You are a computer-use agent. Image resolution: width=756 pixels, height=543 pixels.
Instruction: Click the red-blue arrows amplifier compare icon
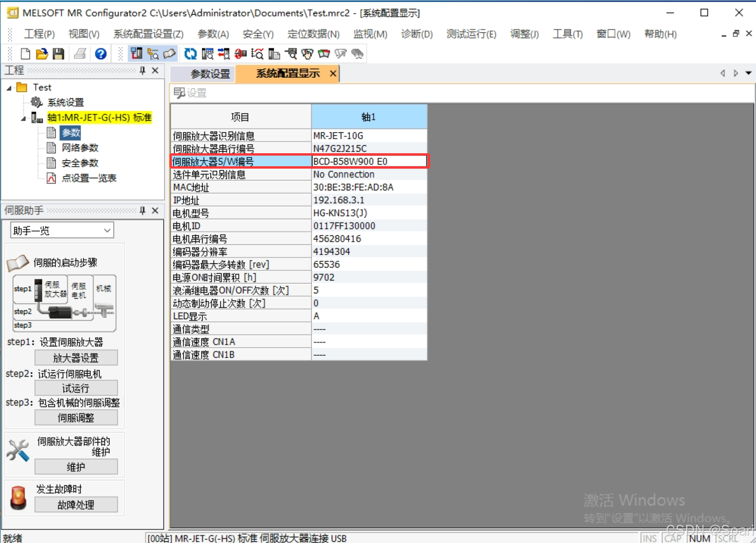(224, 54)
